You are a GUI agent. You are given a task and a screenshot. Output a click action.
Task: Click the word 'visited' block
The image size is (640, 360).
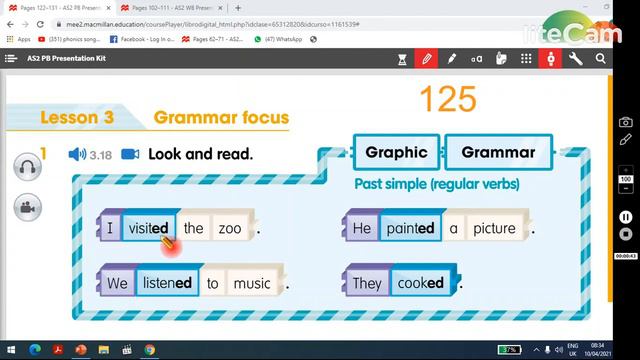click(149, 227)
